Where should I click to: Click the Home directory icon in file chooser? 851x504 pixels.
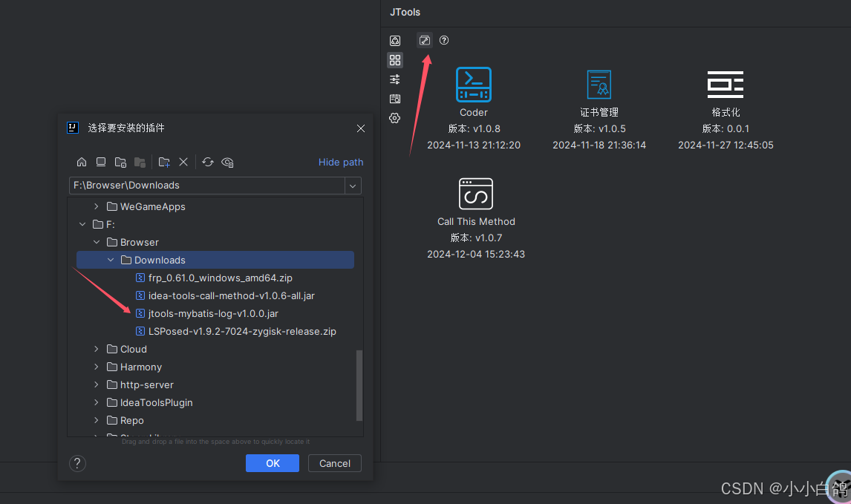(x=82, y=163)
